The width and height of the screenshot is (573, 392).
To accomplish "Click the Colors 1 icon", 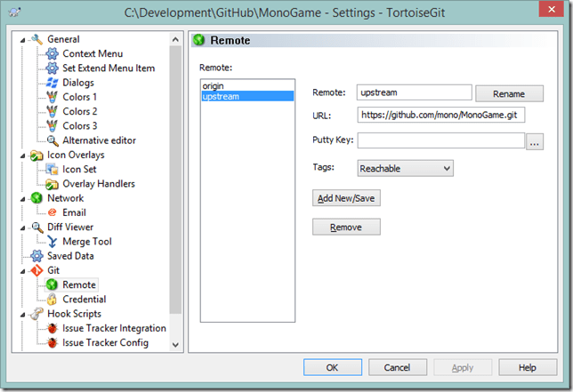I will coord(52,97).
